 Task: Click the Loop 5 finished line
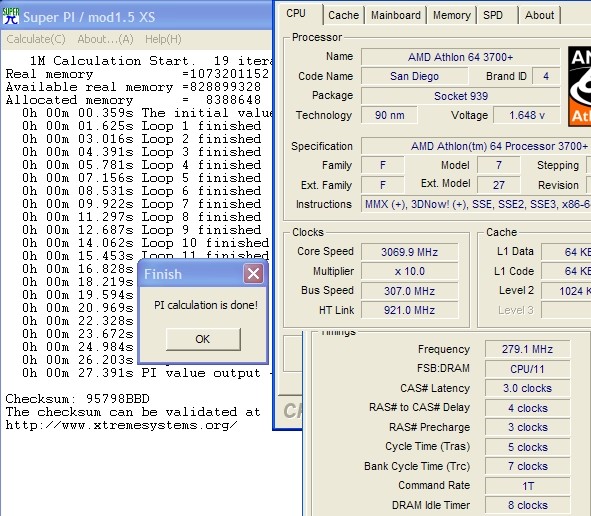(141, 178)
